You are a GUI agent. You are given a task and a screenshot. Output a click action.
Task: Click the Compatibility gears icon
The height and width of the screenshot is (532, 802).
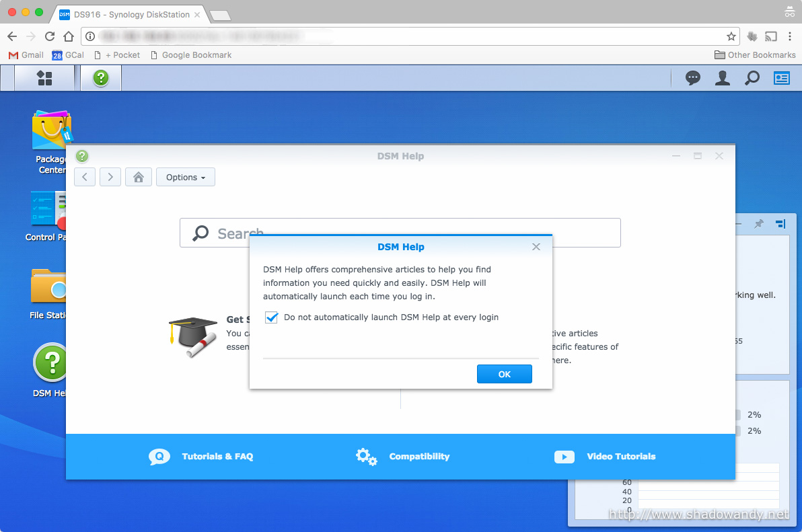click(x=366, y=457)
